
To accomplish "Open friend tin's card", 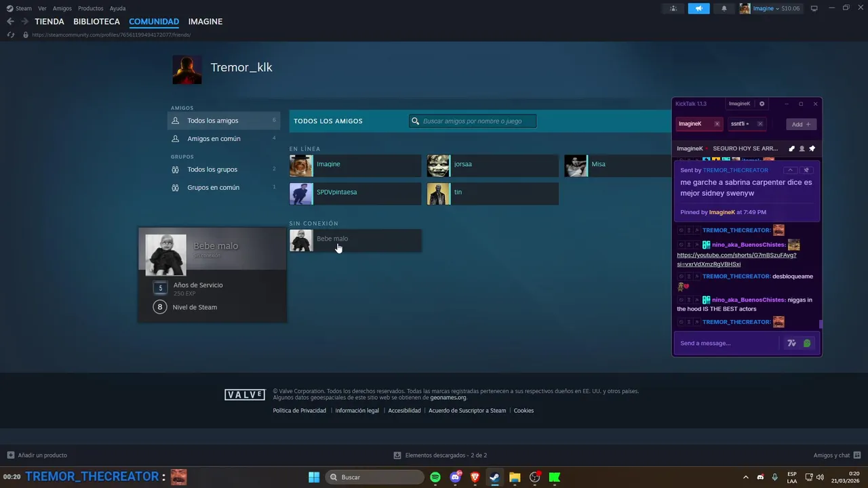I will [x=493, y=193].
